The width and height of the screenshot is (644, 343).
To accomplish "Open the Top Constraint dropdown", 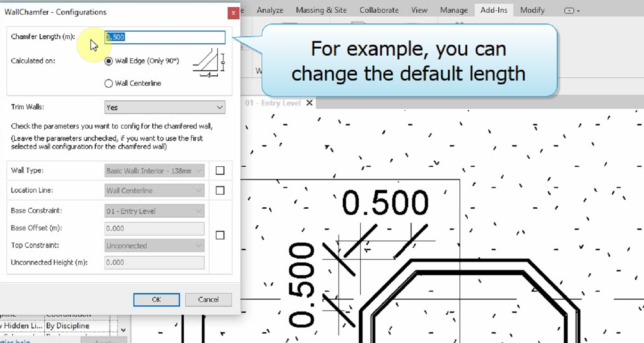I will coord(155,245).
